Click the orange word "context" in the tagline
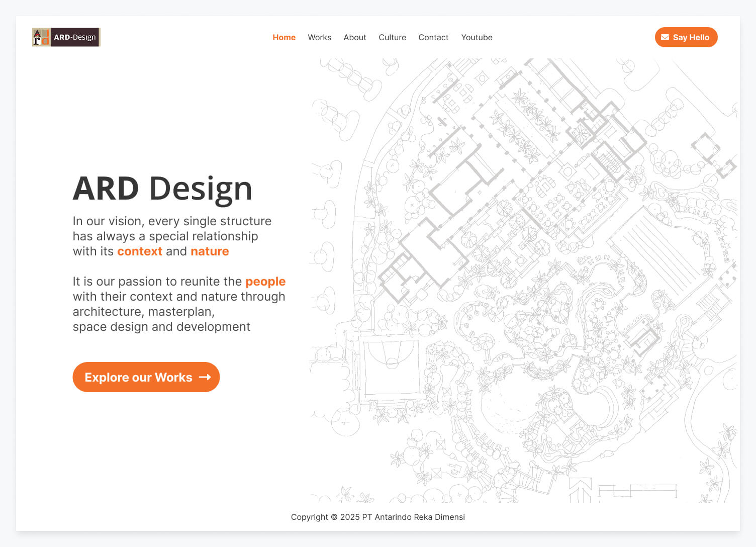756x547 pixels. point(140,251)
